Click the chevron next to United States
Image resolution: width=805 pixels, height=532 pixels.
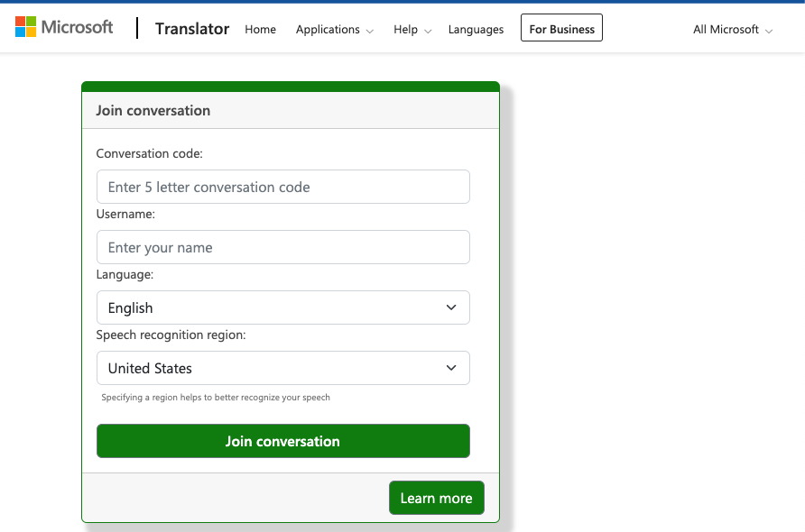tap(450, 368)
